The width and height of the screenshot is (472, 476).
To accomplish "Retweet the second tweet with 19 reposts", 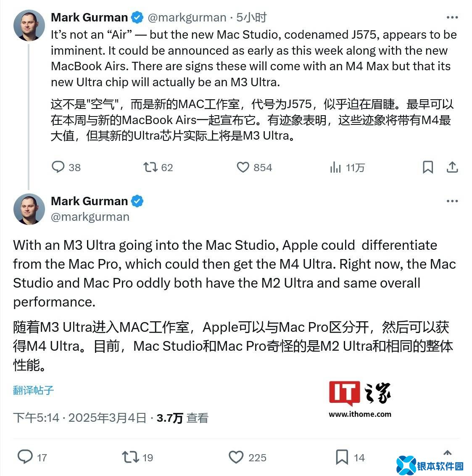I will [137, 457].
